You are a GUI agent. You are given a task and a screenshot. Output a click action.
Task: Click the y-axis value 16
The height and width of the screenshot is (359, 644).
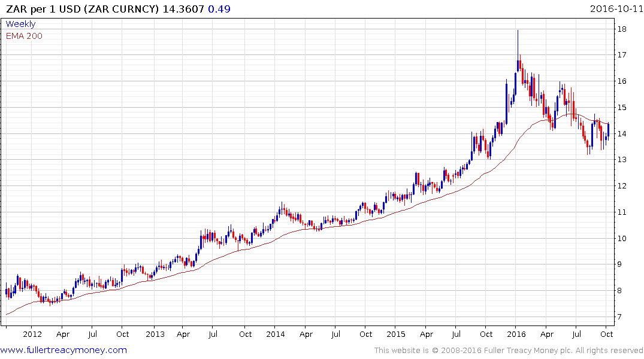[621, 81]
